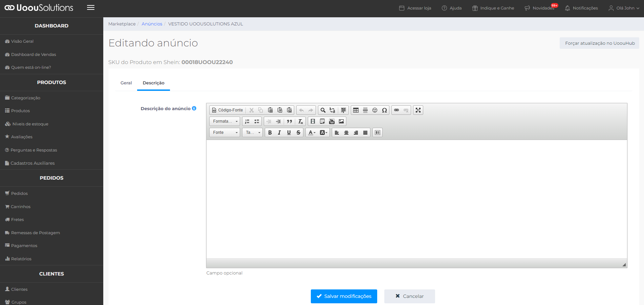Viewport: 644px width, 305px height.
Task: Align text right
Action: point(356,133)
